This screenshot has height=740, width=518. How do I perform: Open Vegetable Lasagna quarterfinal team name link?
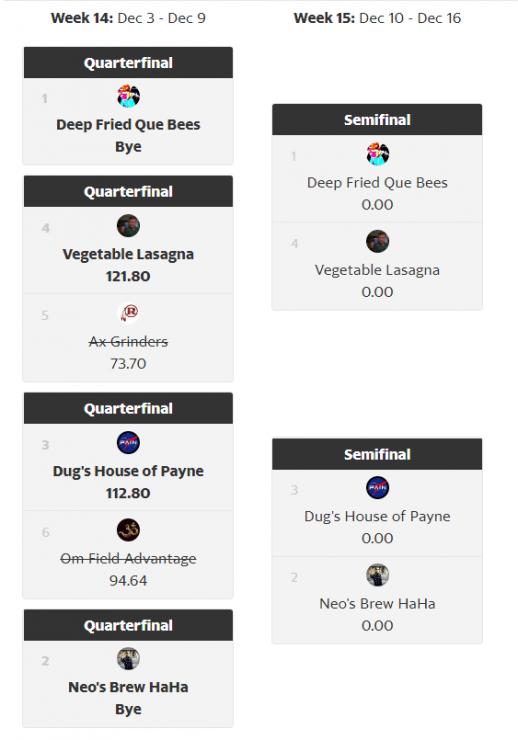(x=128, y=254)
